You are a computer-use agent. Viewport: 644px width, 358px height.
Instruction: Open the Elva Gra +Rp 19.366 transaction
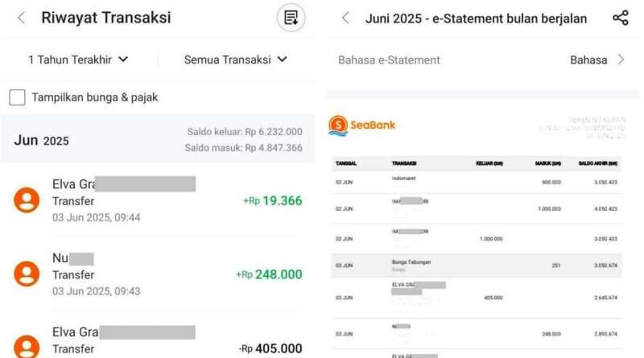[x=158, y=200]
